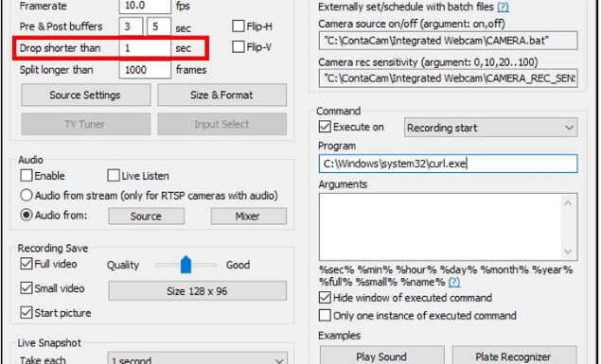Turn on Live Listen checkbox

(x=114, y=175)
